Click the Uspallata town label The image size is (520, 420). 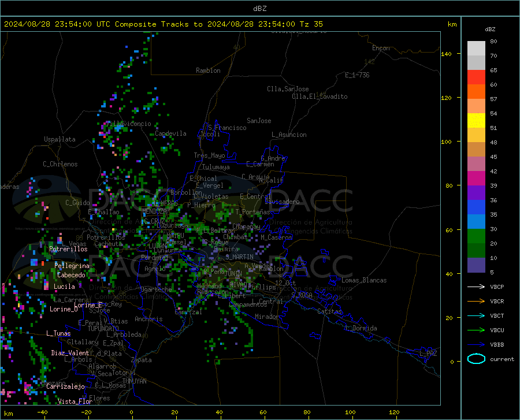[60, 139]
